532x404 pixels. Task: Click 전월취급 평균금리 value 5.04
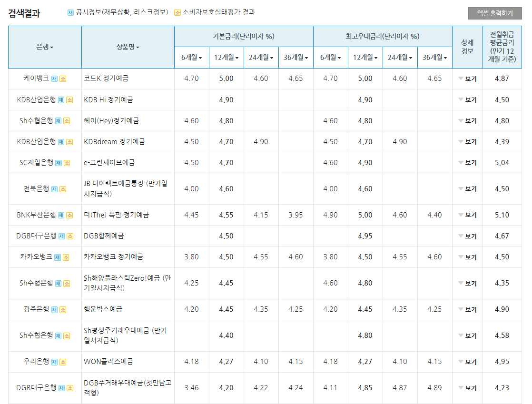[x=502, y=163]
